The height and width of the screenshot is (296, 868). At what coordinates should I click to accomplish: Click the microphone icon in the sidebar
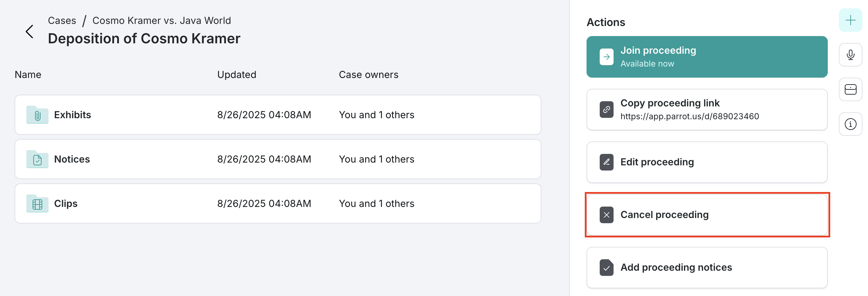(x=851, y=55)
